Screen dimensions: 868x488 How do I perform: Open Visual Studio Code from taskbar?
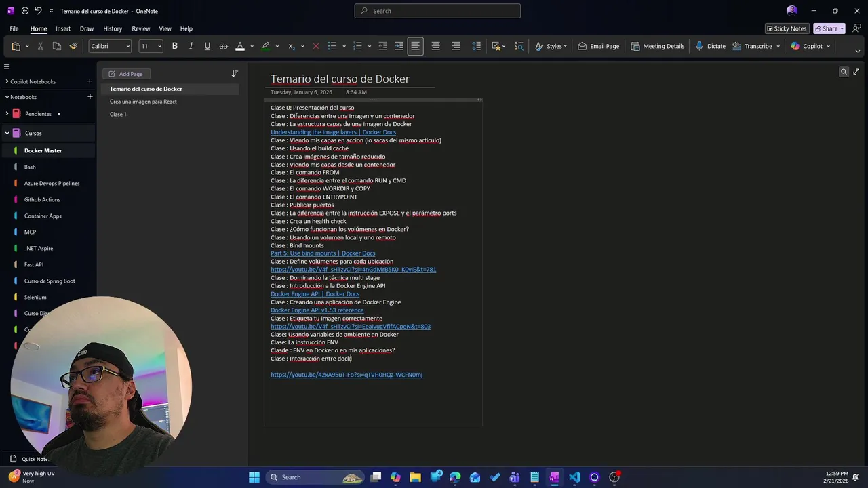point(574,477)
